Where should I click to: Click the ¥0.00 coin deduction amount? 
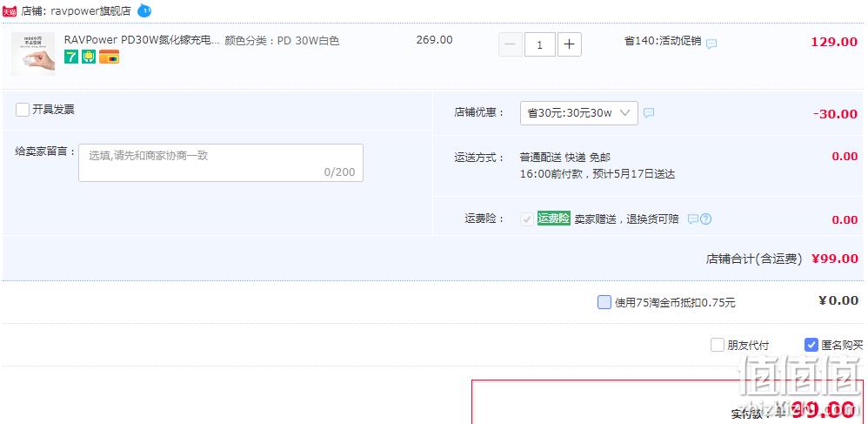pyautogui.click(x=838, y=300)
